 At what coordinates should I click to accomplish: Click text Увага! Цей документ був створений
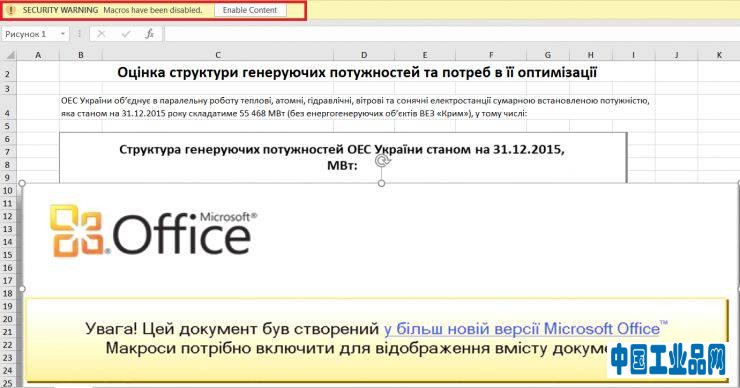[x=232, y=329]
